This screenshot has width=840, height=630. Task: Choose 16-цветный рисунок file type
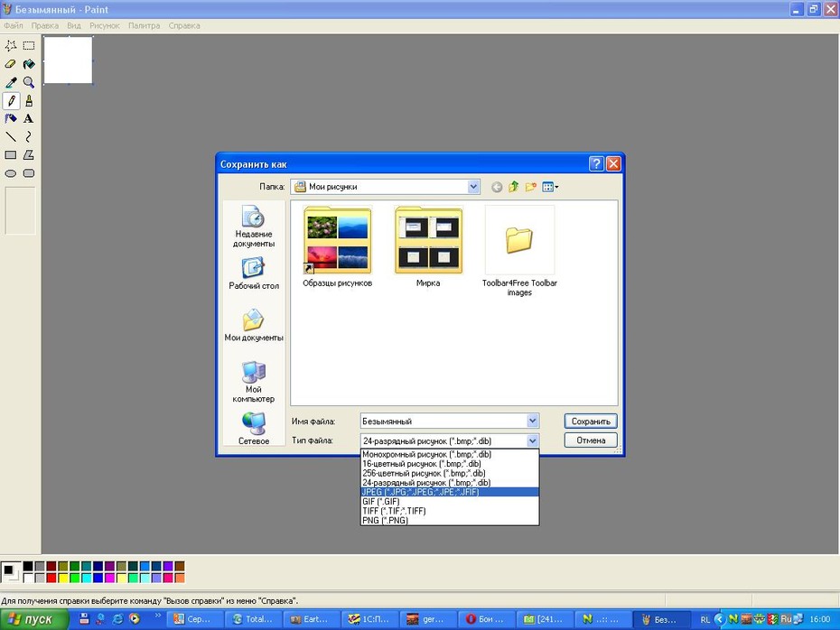pos(450,464)
